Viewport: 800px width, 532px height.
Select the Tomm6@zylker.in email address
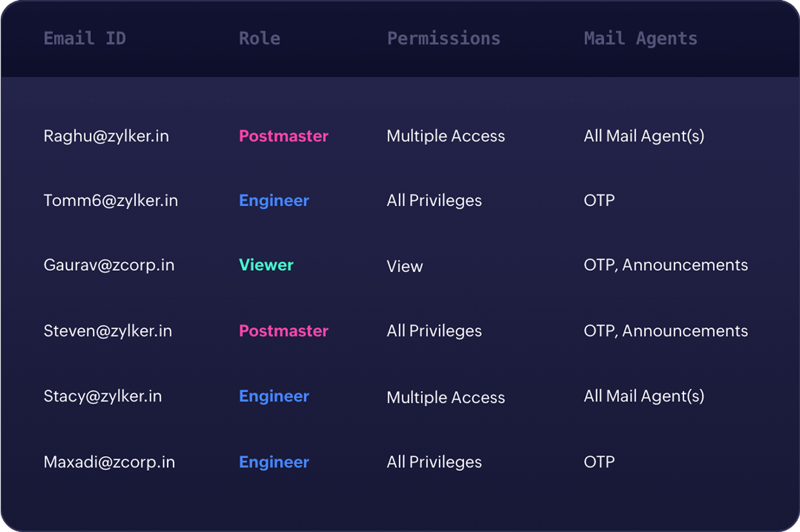click(x=110, y=201)
